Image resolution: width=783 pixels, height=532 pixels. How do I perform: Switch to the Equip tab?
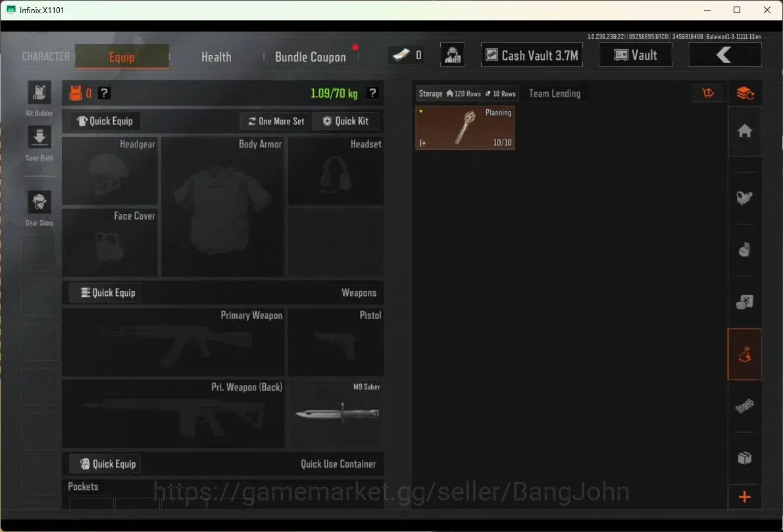tap(122, 57)
